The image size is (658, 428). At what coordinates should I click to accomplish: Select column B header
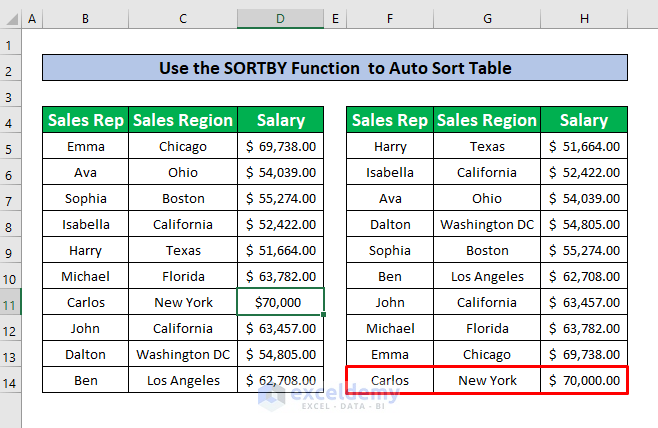pyautogui.click(x=86, y=20)
